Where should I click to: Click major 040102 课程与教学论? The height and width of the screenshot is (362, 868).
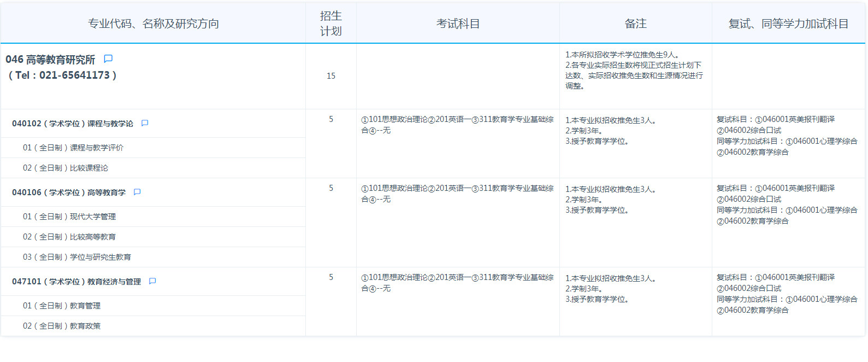73,124
